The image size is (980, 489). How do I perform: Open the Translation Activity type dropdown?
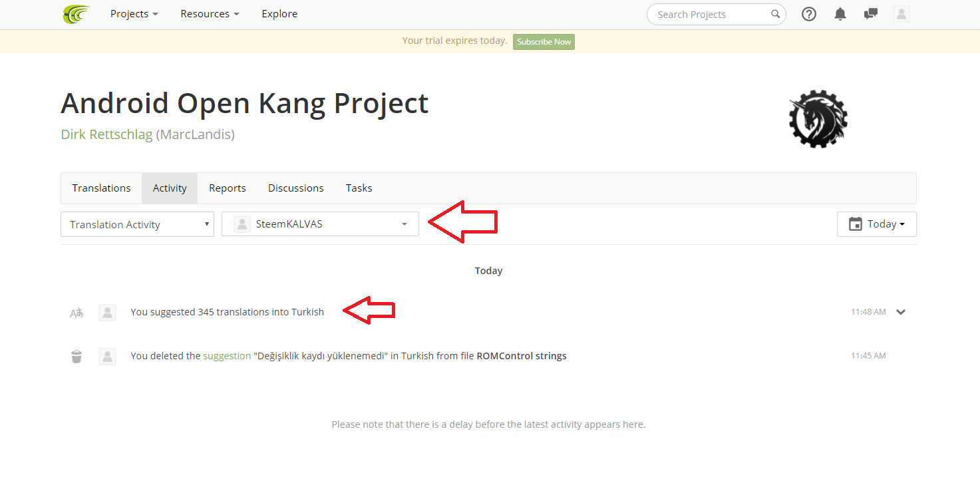[137, 224]
